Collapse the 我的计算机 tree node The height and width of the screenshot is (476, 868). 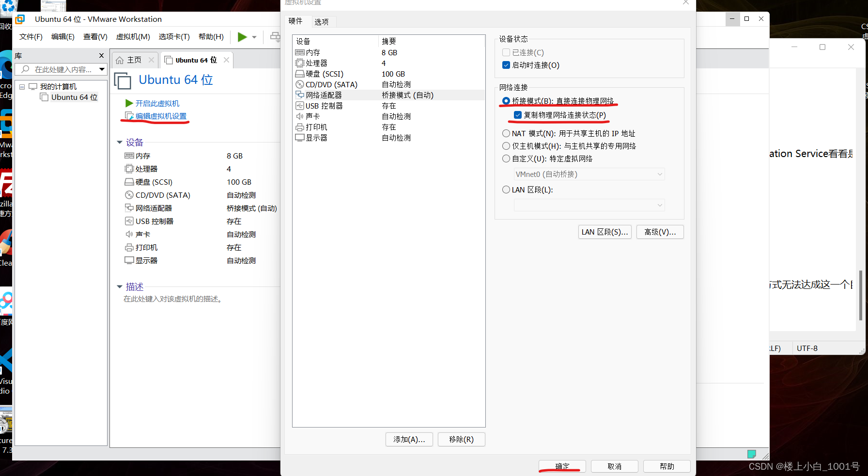click(22, 87)
